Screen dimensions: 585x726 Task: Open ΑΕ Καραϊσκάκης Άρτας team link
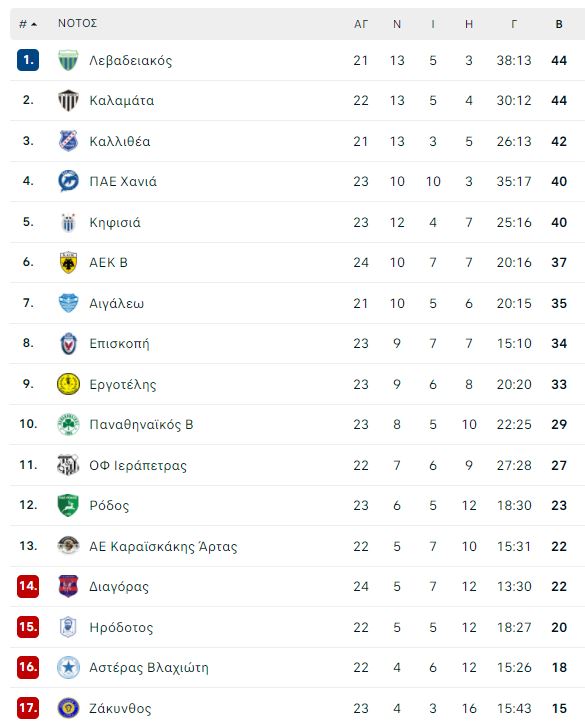(x=163, y=546)
